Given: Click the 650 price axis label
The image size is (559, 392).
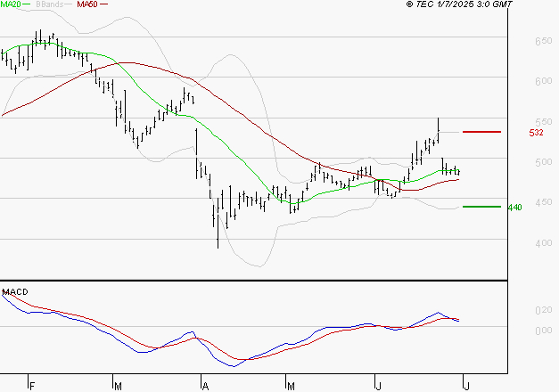Looking at the screenshot, I should [543, 41].
